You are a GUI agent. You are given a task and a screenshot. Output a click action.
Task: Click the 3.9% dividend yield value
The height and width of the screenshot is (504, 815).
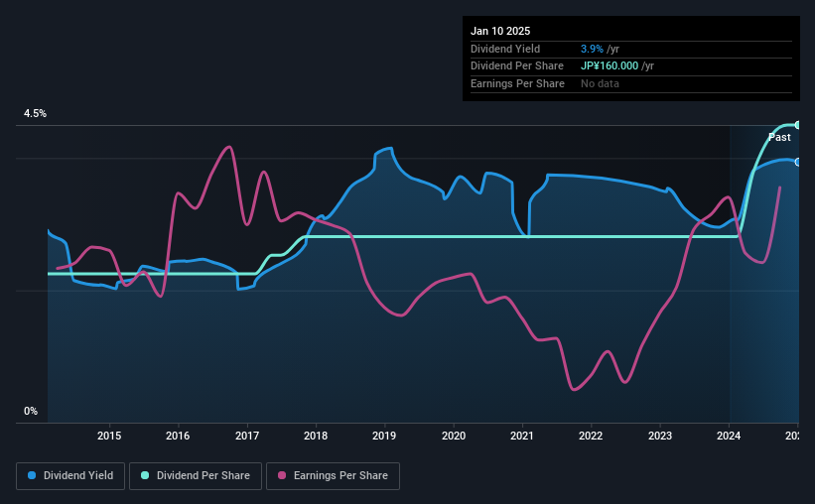(x=592, y=49)
